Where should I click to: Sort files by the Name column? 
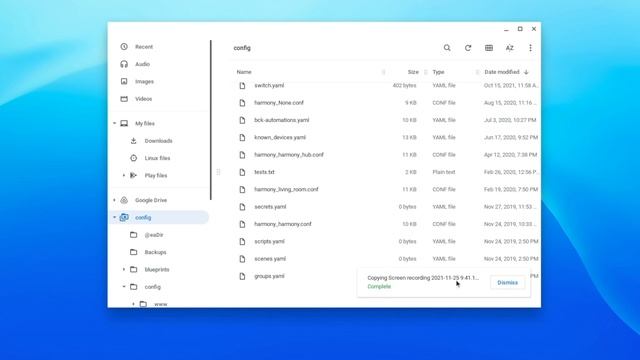[244, 72]
